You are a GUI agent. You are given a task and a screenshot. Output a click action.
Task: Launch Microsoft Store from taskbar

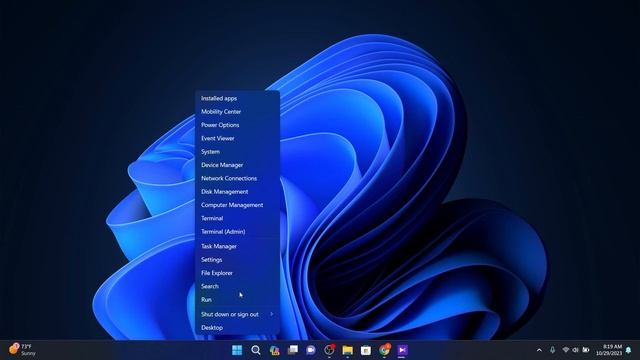366,350
